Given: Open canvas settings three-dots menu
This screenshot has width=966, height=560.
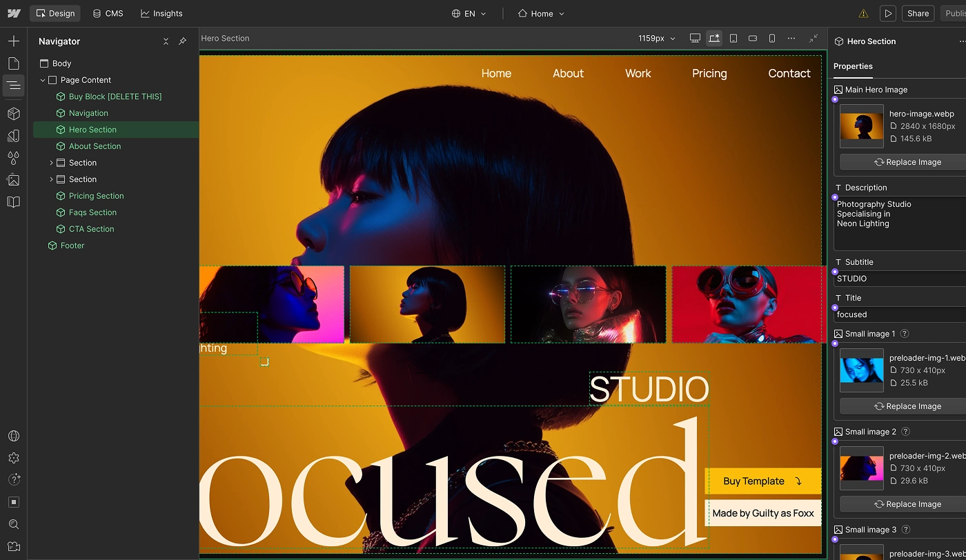Looking at the screenshot, I should [791, 39].
